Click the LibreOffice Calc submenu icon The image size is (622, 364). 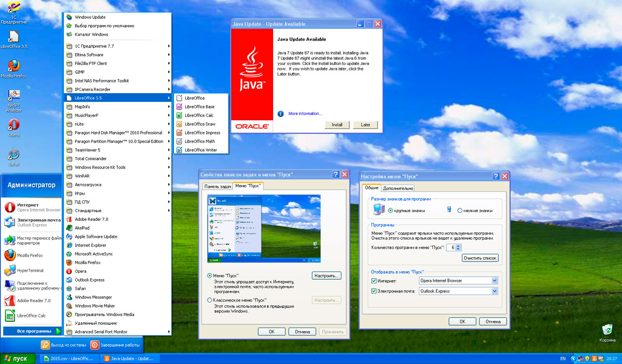click(x=179, y=116)
